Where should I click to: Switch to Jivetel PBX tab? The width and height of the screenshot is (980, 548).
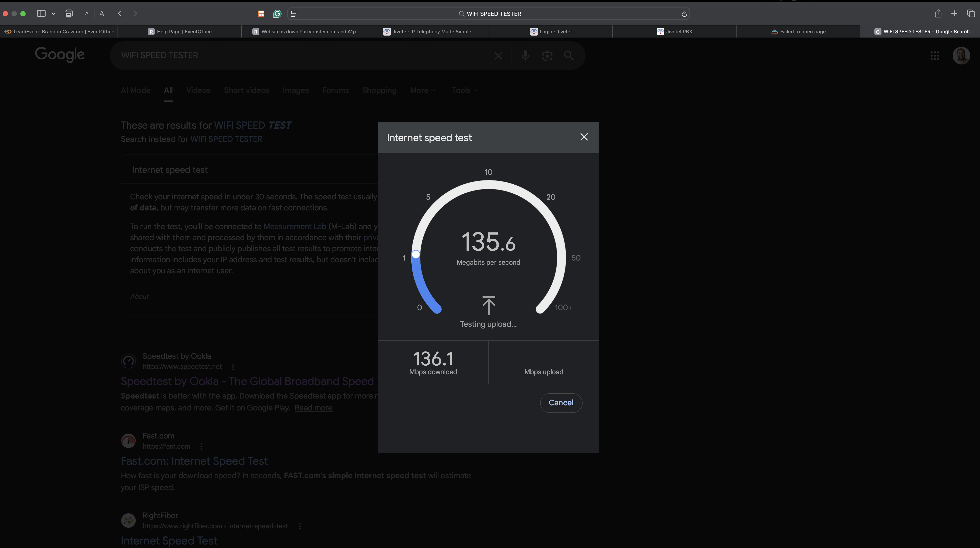674,32
